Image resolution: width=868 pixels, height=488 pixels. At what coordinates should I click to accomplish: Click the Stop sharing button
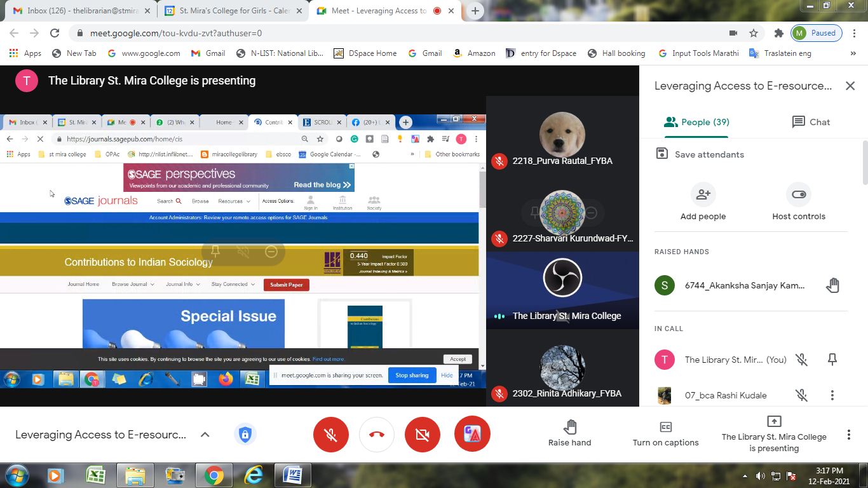tap(411, 375)
